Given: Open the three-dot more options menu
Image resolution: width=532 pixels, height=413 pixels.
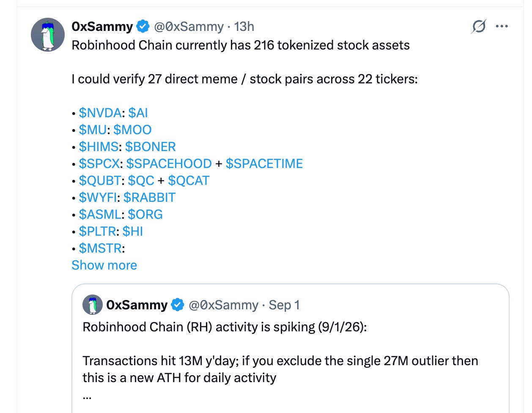Looking at the screenshot, I should pyautogui.click(x=502, y=26).
